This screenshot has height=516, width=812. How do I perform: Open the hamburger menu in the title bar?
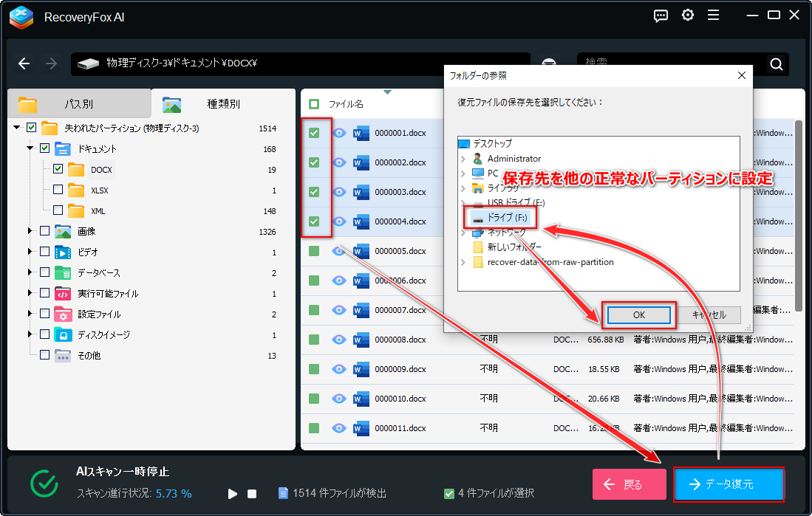pyautogui.click(x=713, y=16)
